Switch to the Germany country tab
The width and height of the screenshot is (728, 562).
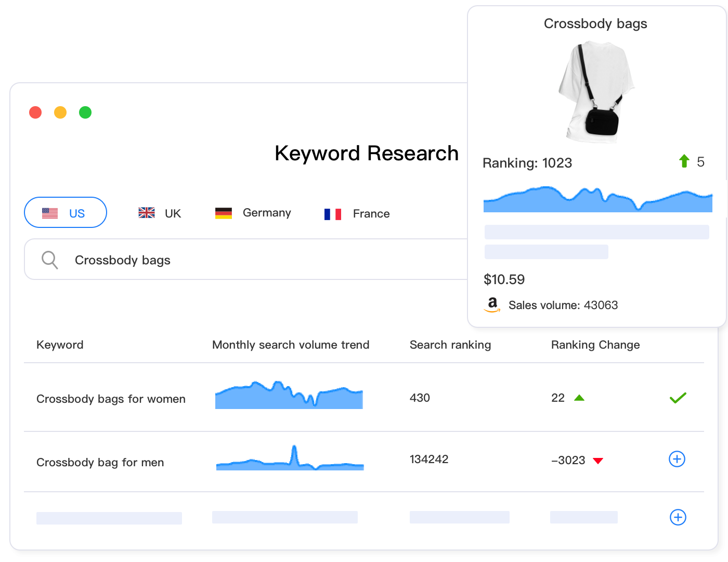tap(253, 213)
